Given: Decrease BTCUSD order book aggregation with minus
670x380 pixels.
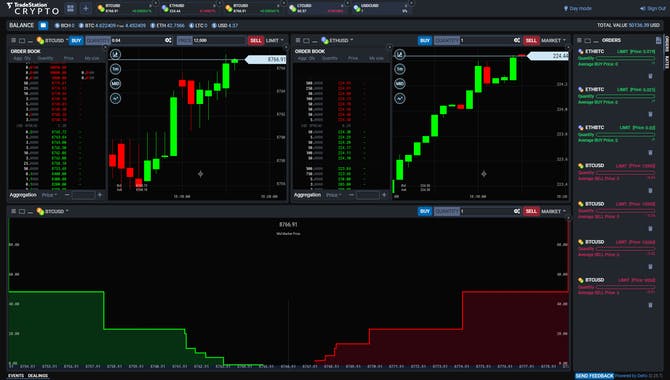Looking at the screenshot, I should 67,195.
